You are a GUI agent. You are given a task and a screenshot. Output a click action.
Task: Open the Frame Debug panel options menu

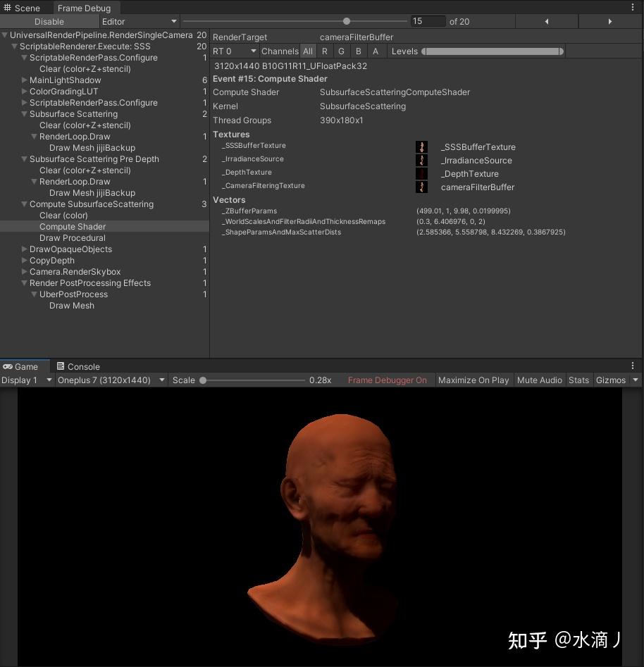[633, 7]
